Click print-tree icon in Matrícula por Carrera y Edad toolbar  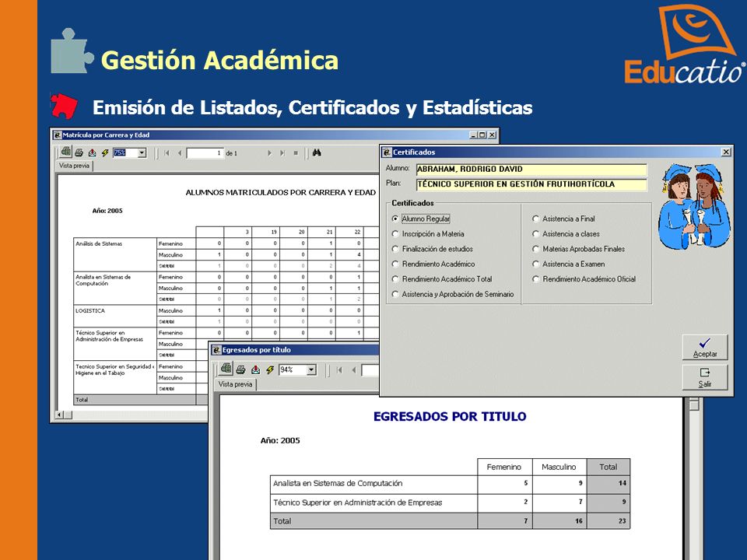coord(65,152)
